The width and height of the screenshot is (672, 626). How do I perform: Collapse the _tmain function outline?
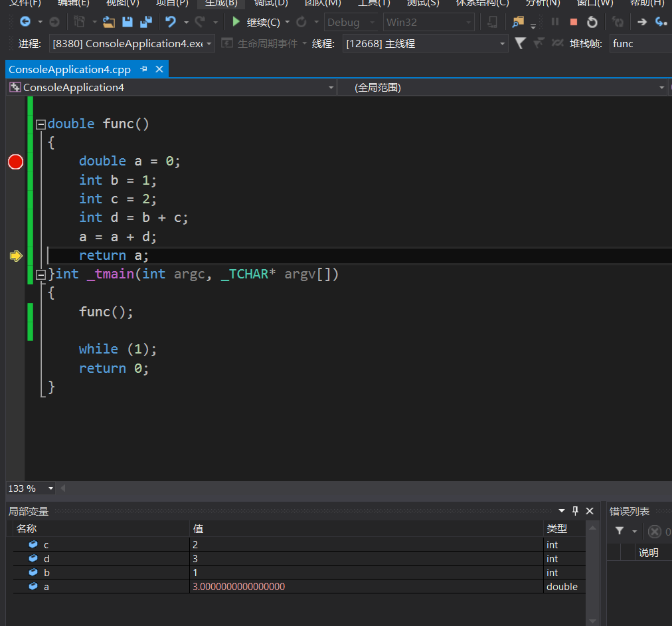(41, 275)
